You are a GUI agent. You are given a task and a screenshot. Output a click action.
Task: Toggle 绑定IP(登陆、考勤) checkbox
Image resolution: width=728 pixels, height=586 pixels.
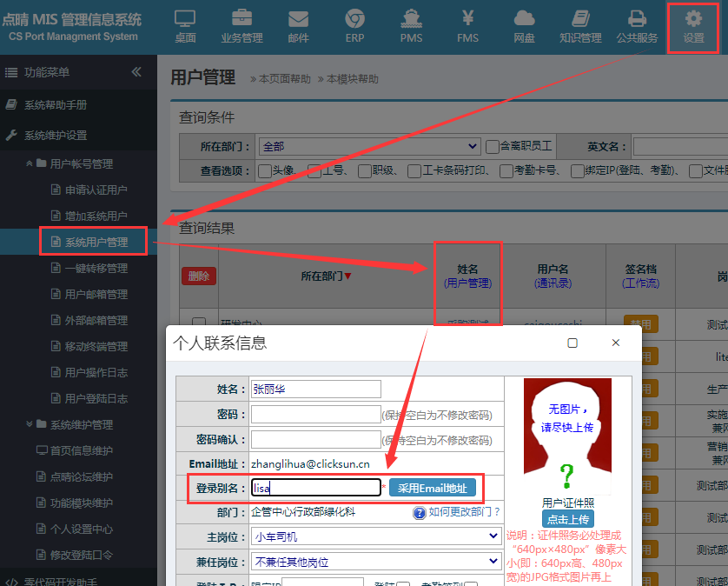click(578, 171)
